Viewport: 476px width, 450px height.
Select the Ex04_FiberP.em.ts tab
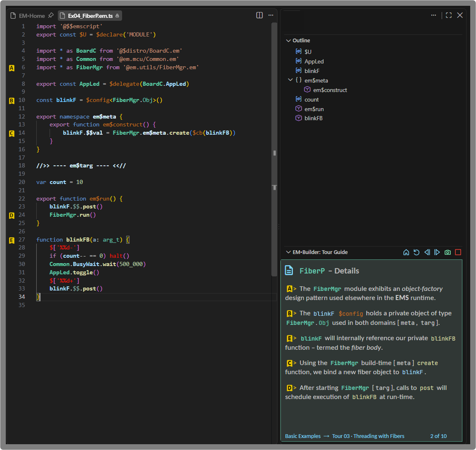point(90,16)
